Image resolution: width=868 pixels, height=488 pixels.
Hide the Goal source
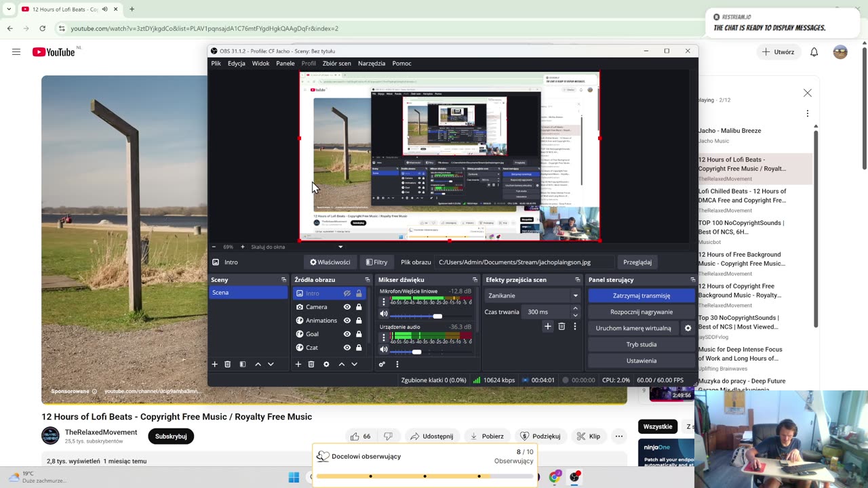[347, 334]
